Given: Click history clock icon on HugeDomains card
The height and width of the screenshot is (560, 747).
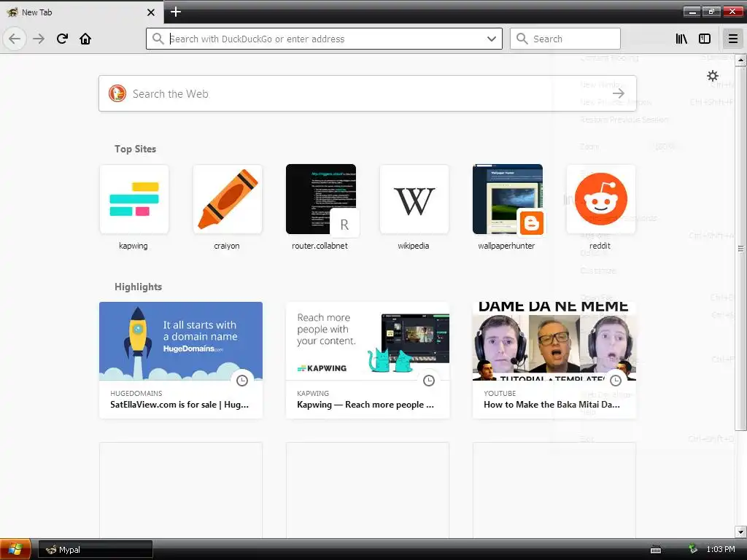Looking at the screenshot, I should click(x=242, y=380).
